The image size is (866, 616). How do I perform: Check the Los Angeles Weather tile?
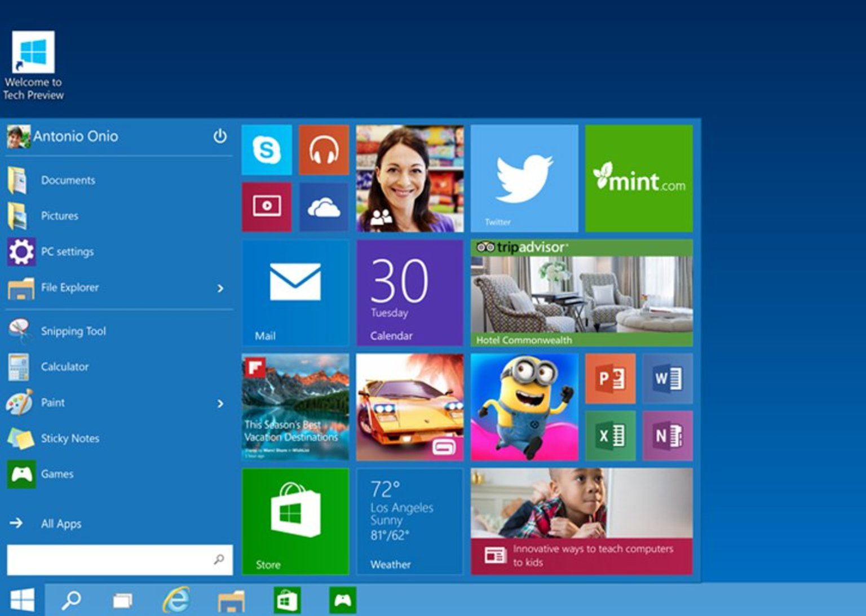410,521
